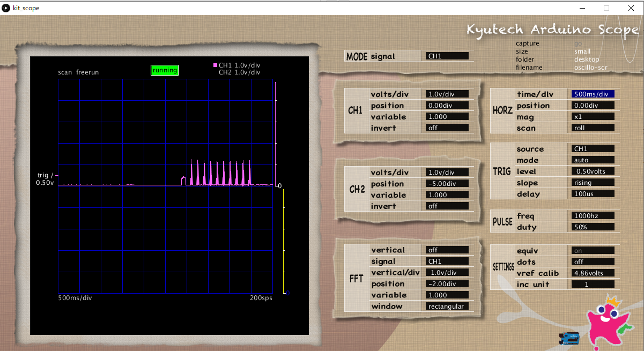Edit inc unit value 1

tap(593, 285)
